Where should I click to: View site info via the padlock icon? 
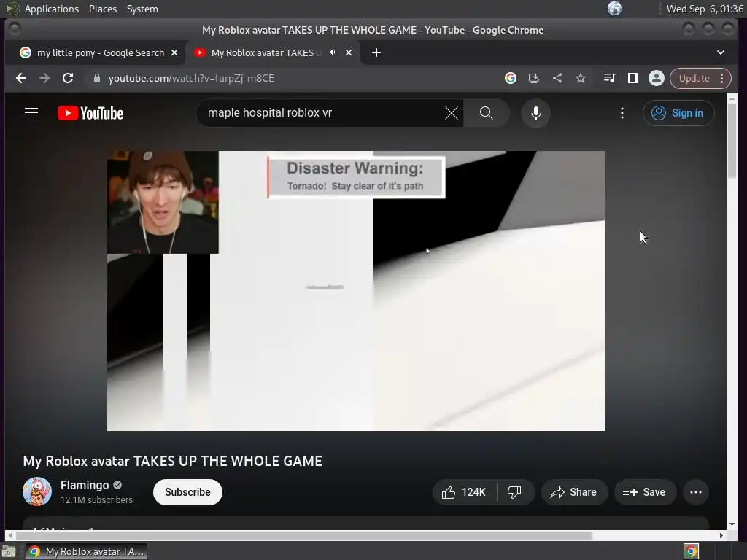pos(97,78)
